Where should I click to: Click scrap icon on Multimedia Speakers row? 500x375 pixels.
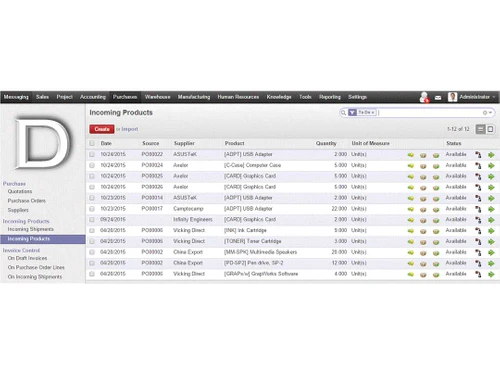478,252
